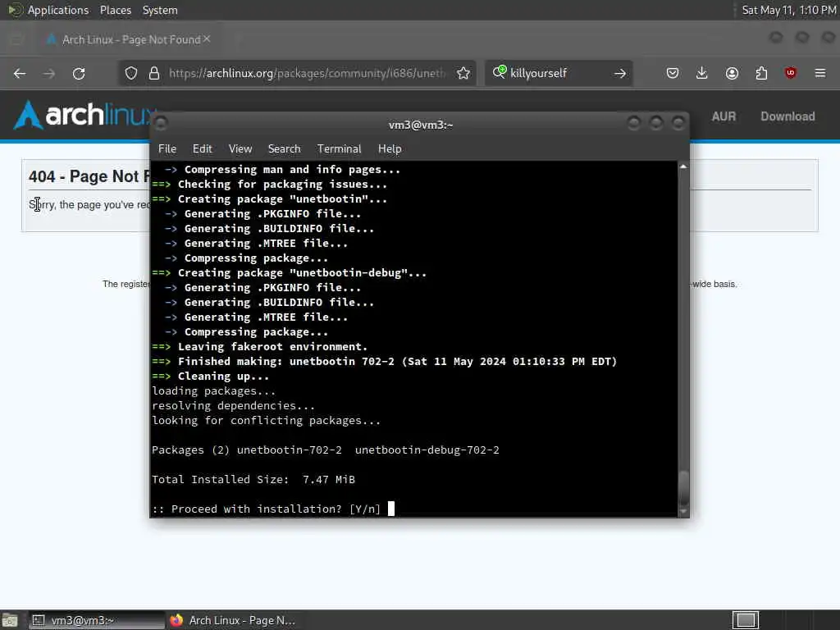The image size is (840, 630).
Task: Close the terminal window
Action: (x=678, y=124)
